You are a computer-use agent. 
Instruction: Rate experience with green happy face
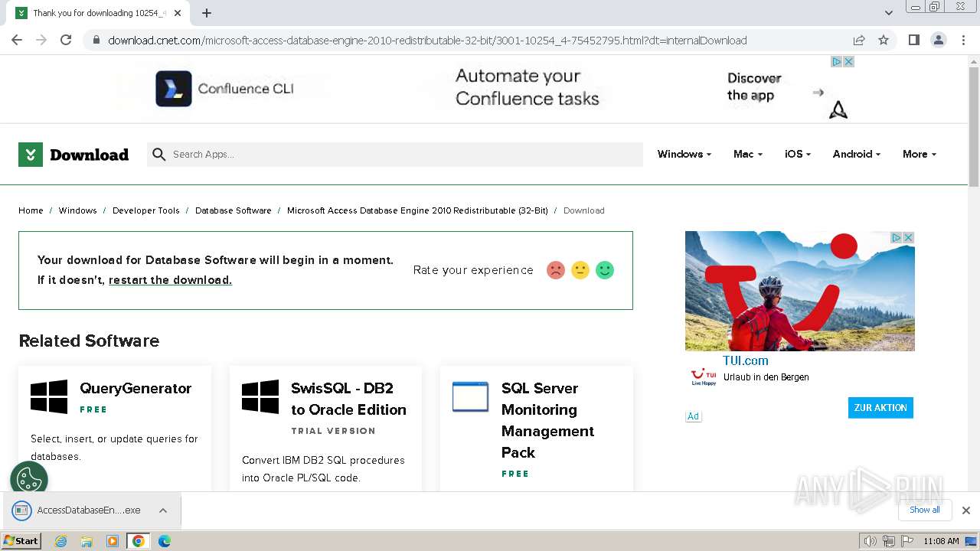[x=605, y=270]
